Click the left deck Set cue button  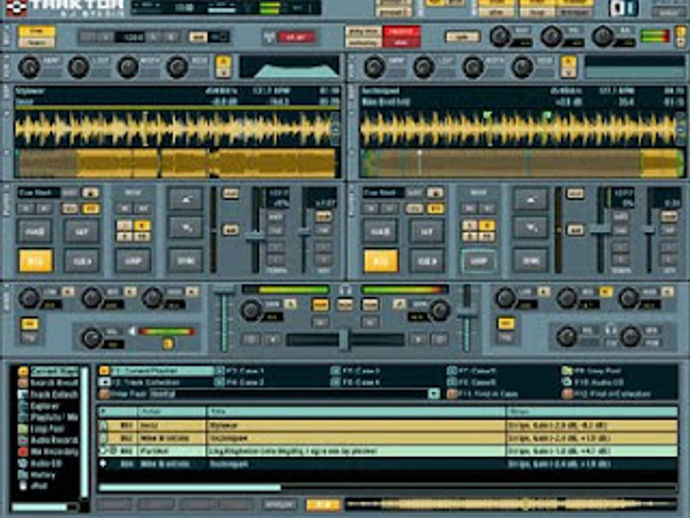pos(81,231)
